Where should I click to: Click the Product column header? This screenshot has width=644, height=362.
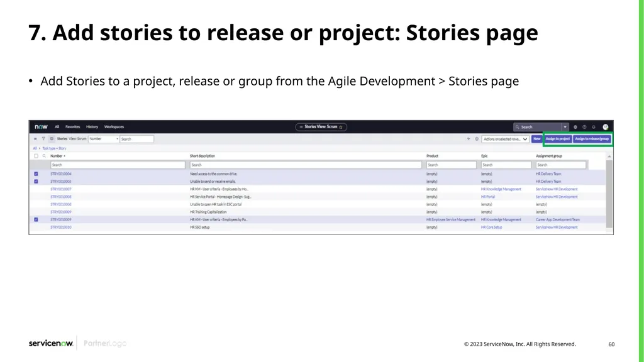[x=433, y=156]
